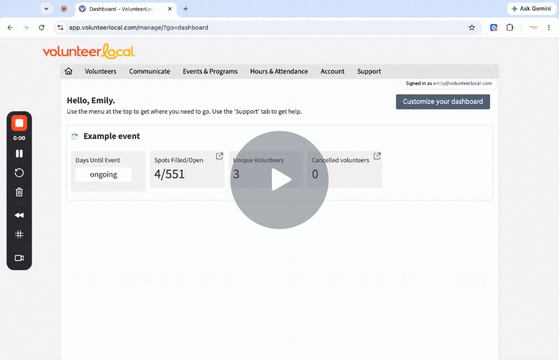Reload the page
The image size is (559, 360).
pyautogui.click(x=42, y=27)
